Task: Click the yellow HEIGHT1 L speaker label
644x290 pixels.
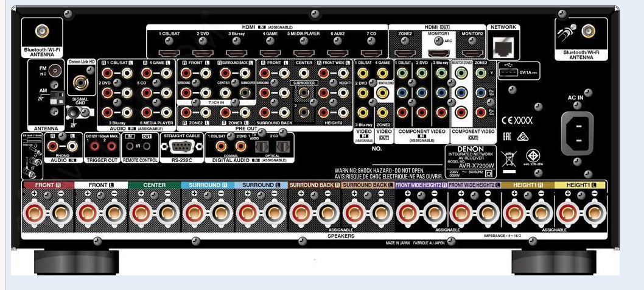Action: point(580,185)
